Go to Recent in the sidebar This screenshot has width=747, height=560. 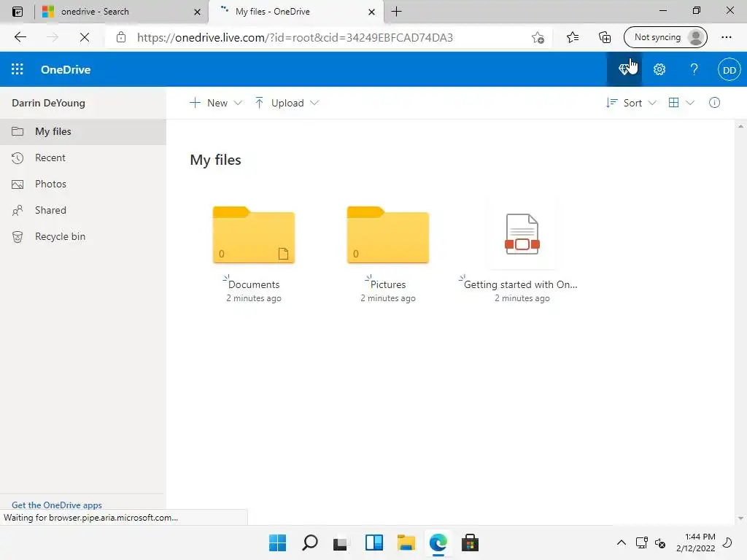(83, 157)
